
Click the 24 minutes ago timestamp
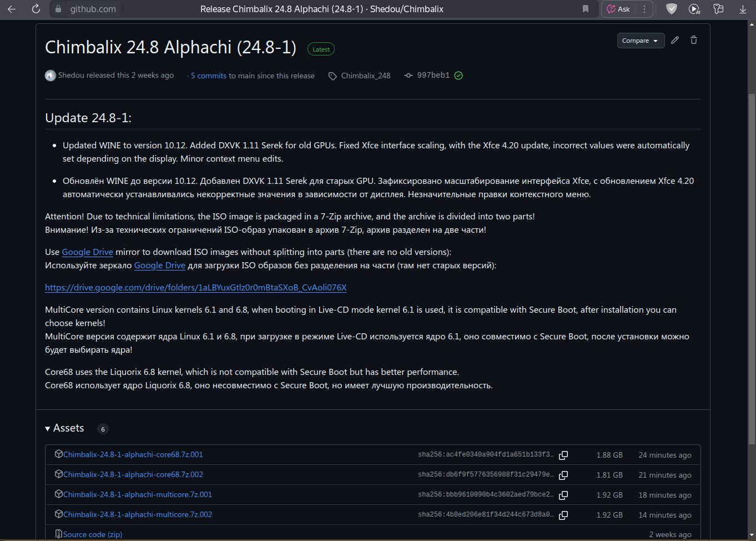pos(665,455)
